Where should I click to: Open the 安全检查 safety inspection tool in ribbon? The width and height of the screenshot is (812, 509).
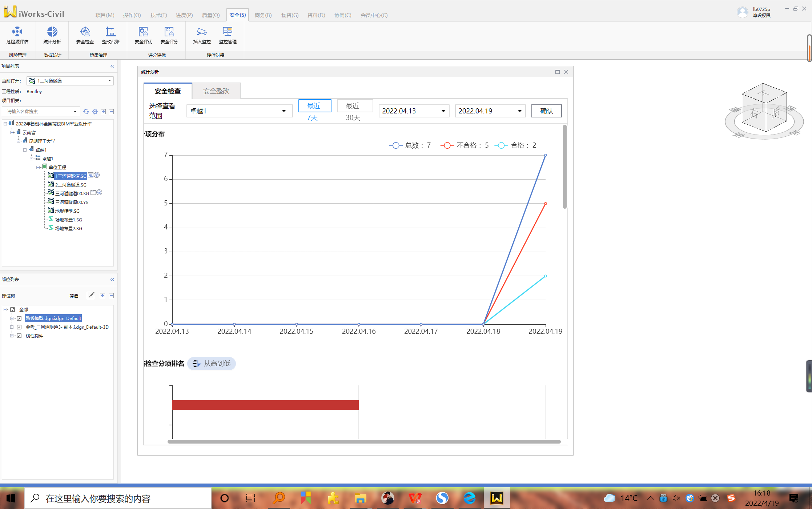85,35
